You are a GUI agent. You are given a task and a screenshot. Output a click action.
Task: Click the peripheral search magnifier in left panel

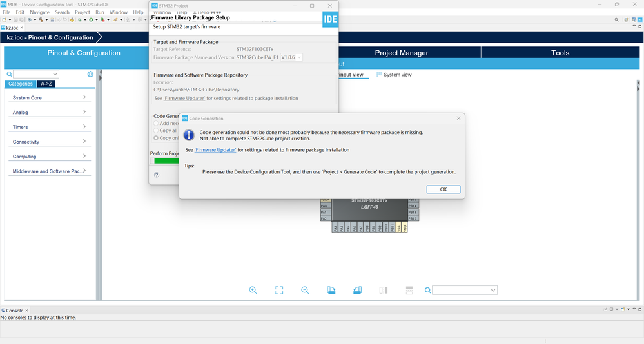point(9,74)
